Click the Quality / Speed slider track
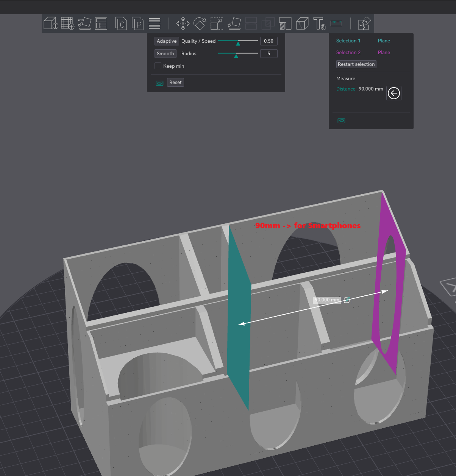 point(238,41)
